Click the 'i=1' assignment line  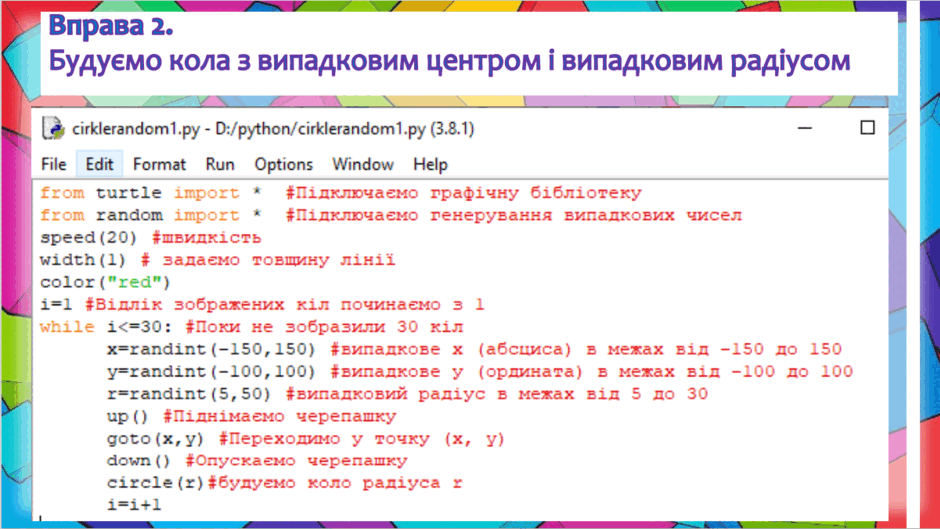[x=56, y=305]
